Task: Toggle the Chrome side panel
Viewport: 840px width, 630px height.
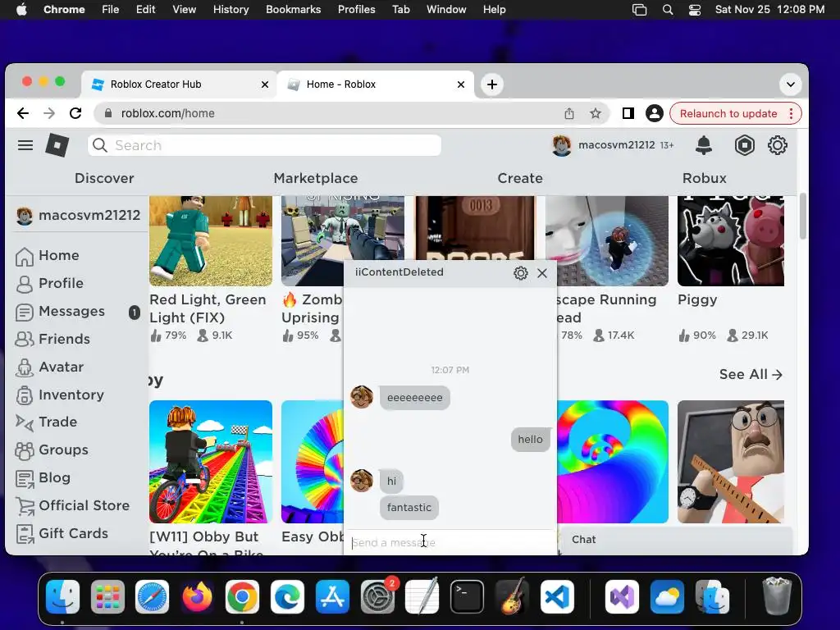Action: [x=628, y=113]
